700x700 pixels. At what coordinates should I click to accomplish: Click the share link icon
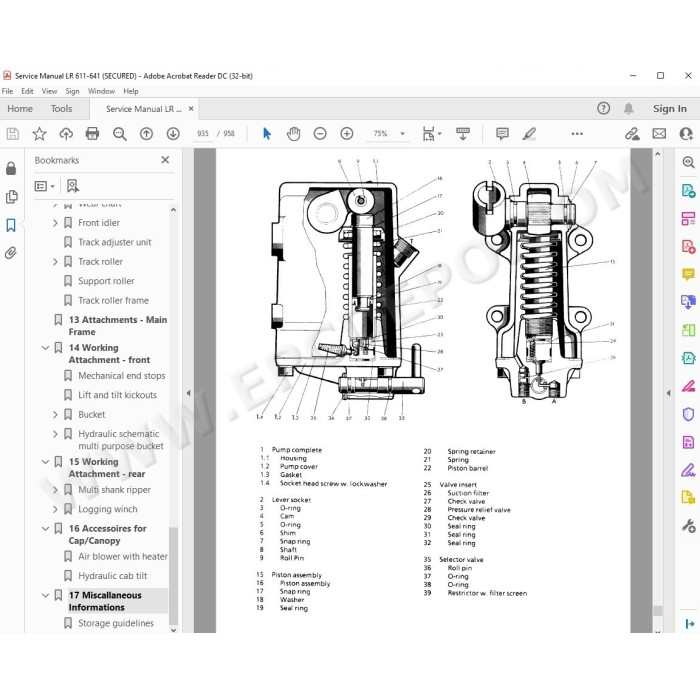pos(632,133)
